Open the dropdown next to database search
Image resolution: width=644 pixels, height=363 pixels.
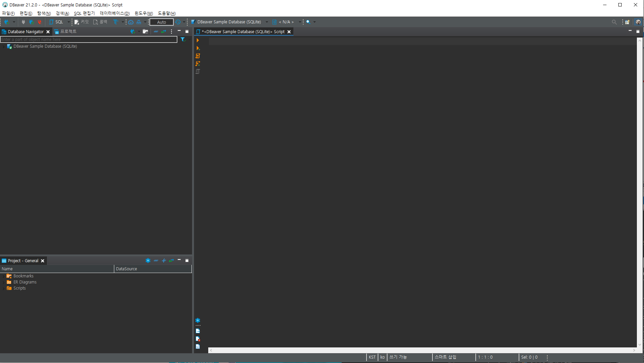tap(314, 22)
